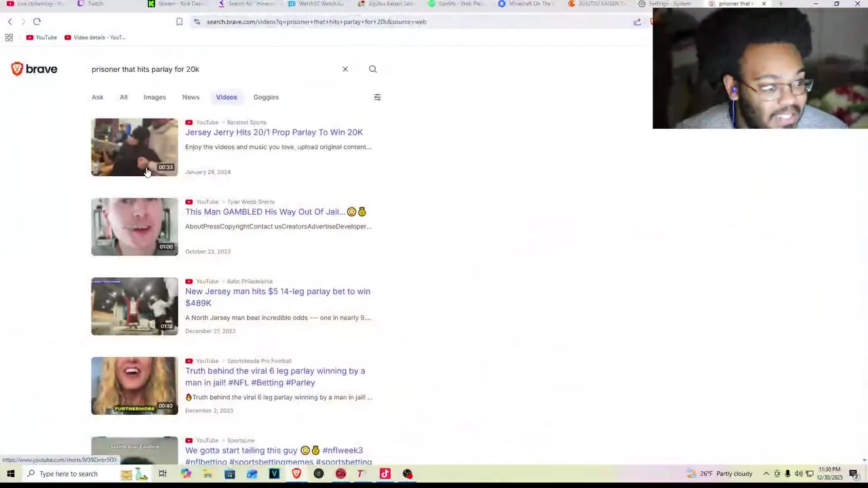Click the Tyler Webb Sports video thumbnail
This screenshot has height=488, width=868.
point(134,226)
